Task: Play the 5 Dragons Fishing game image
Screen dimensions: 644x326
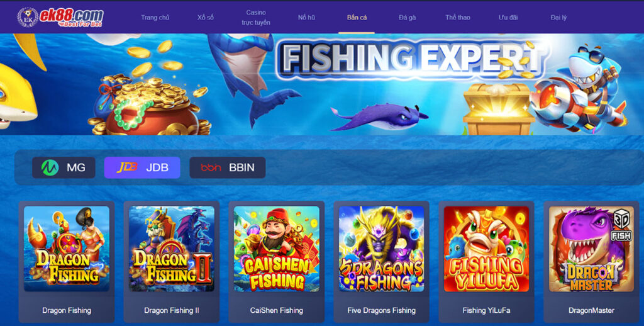Action: click(x=382, y=249)
